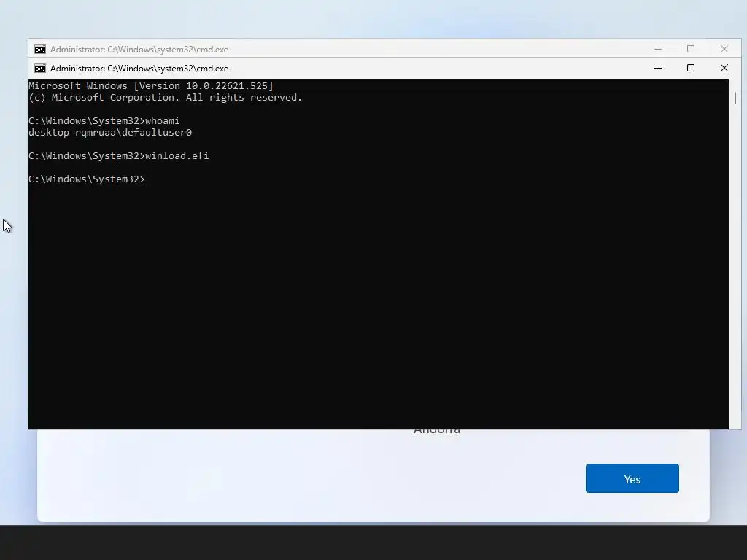Click the console vertical scrollbar thumb
The height and width of the screenshot is (560, 747).
735,98
